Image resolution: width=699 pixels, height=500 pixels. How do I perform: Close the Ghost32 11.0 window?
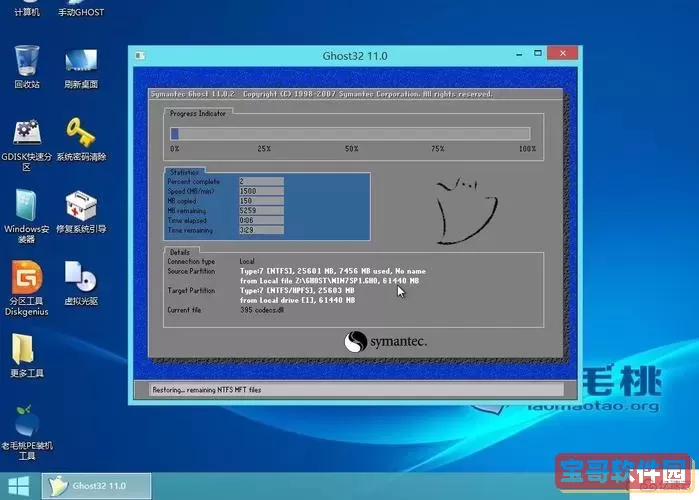click(563, 53)
